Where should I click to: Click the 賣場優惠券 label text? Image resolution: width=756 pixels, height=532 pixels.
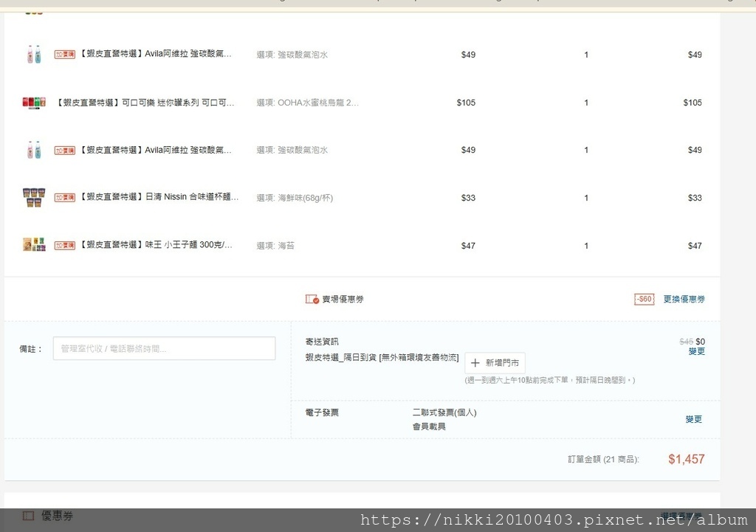tap(343, 300)
